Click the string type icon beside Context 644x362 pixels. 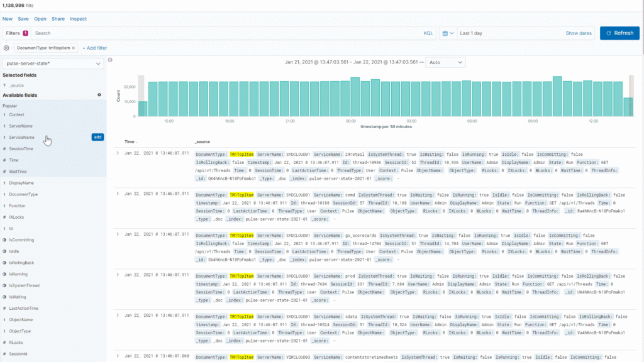click(4, 115)
